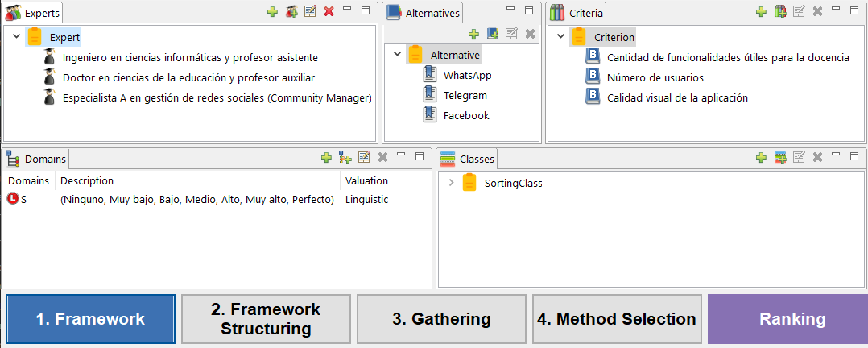
Task: Click the add domain green plus icon
Action: click(x=326, y=158)
